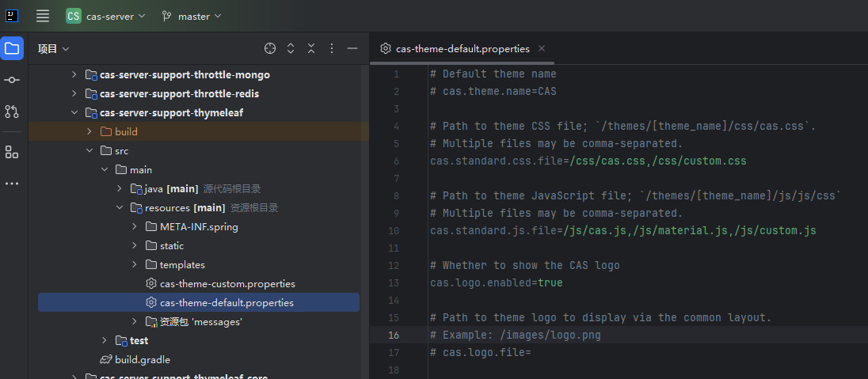Collapse the cas-server-support-thymeleaf module
Screen dimensions: 868x379
point(74,112)
